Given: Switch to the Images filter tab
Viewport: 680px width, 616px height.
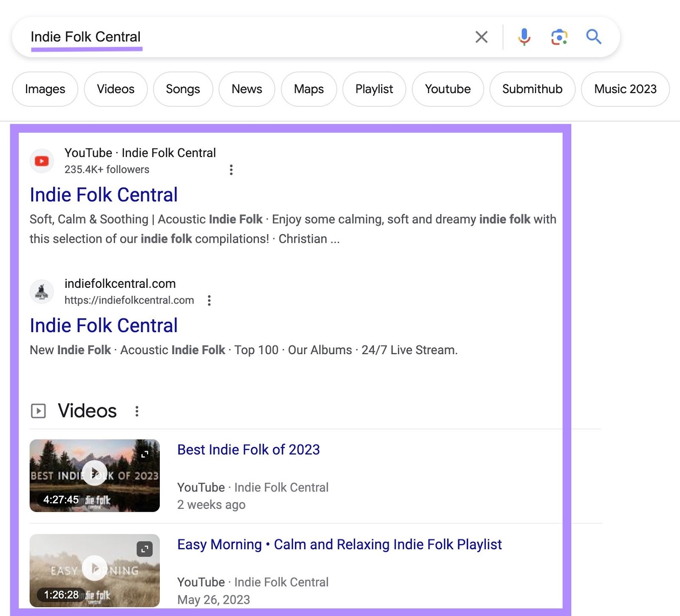Looking at the screenshot, I should (45, 89).
